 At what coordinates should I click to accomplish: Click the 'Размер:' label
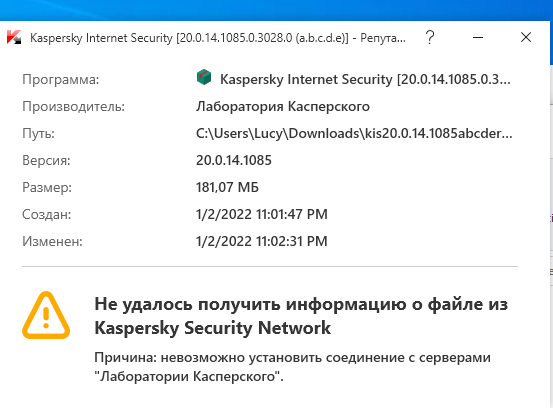[47, 188]
